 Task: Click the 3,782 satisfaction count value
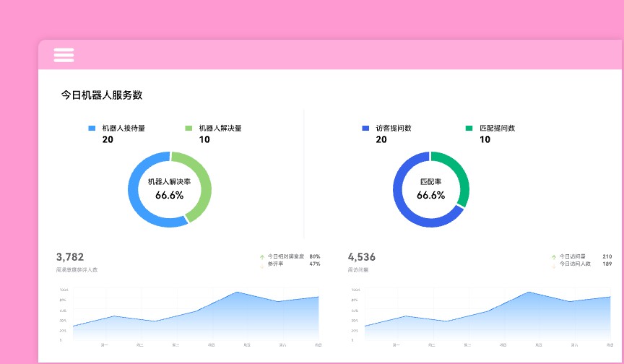click(x=69, y=257)
